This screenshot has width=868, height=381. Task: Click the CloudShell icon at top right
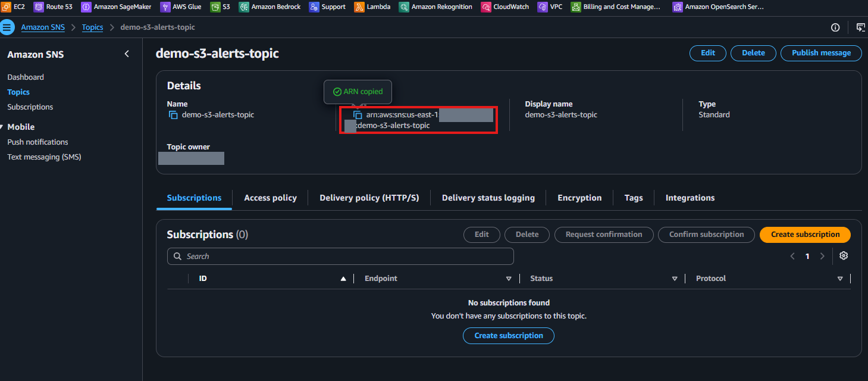860,27
